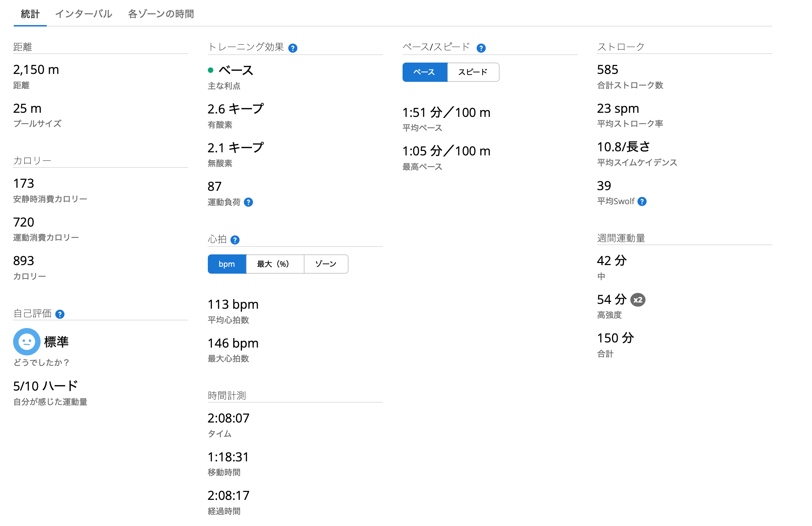Select the bpm heart rate view
This screenshot has height=526, width=812.
point(227,264)
